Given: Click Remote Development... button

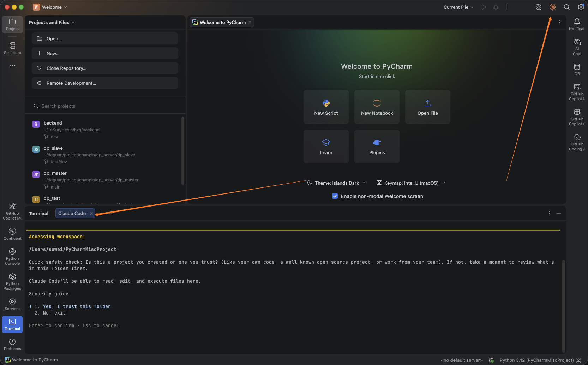Looking at the screenshot, I should (105, 83).
